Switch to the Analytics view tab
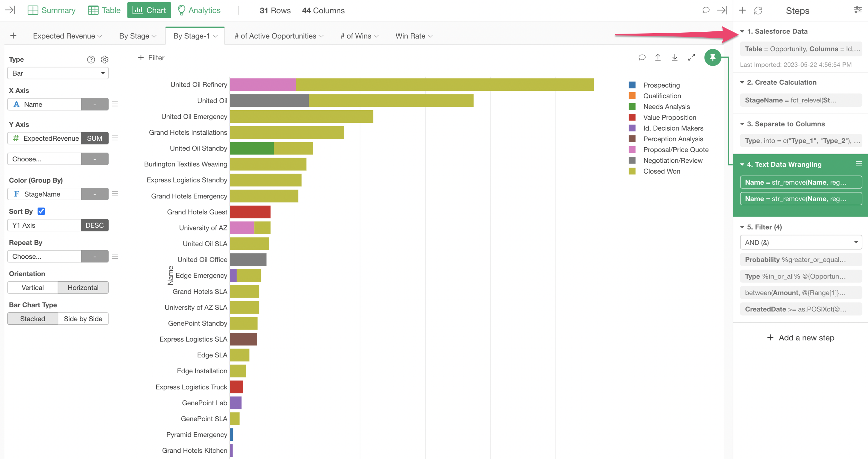Image resolution: width=868 pixels, height=459 pixels. click(x=199, y=10)
